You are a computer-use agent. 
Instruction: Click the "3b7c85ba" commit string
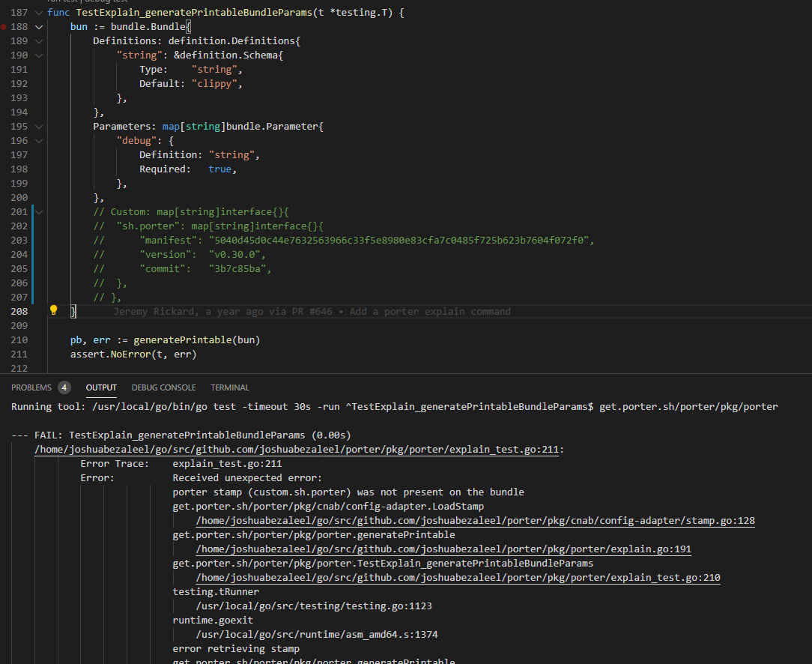tap(237, 269)
